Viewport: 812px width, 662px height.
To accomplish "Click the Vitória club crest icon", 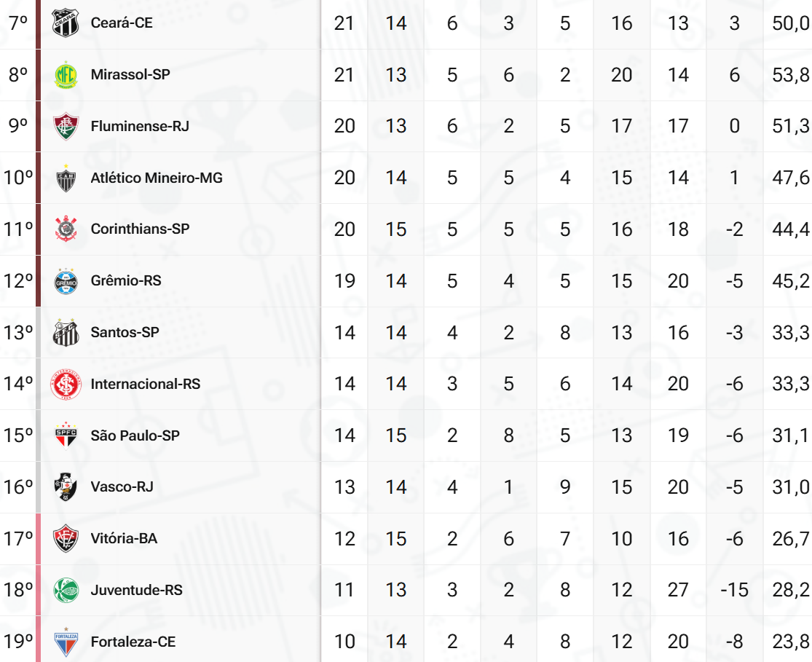I will (x=66, y=539).
